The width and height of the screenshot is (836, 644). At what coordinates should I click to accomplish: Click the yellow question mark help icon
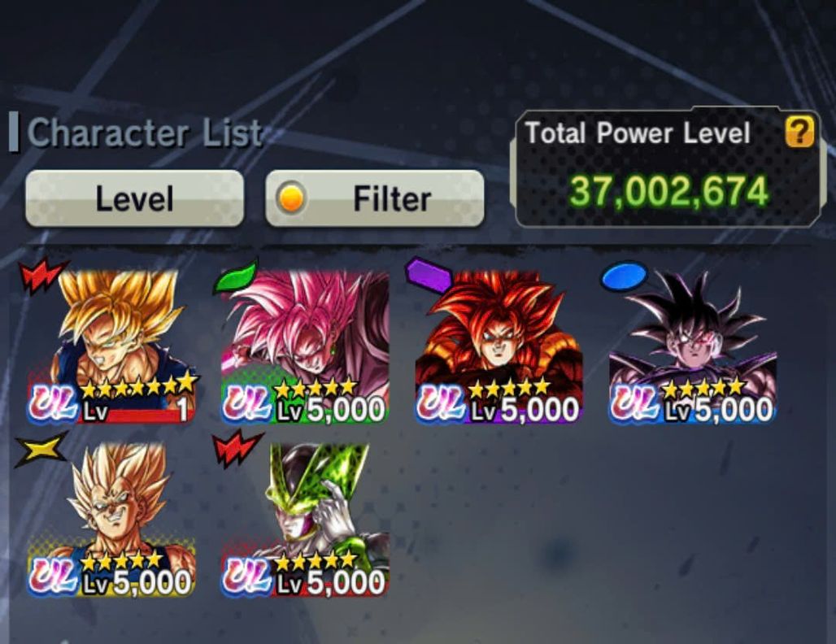(799, 132)
